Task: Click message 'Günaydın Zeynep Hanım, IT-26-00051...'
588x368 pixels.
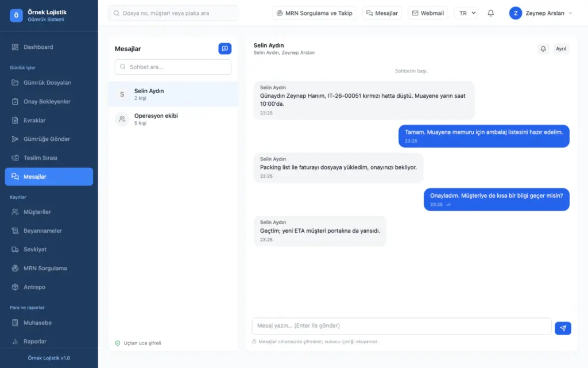Action: tap(363, 100)
